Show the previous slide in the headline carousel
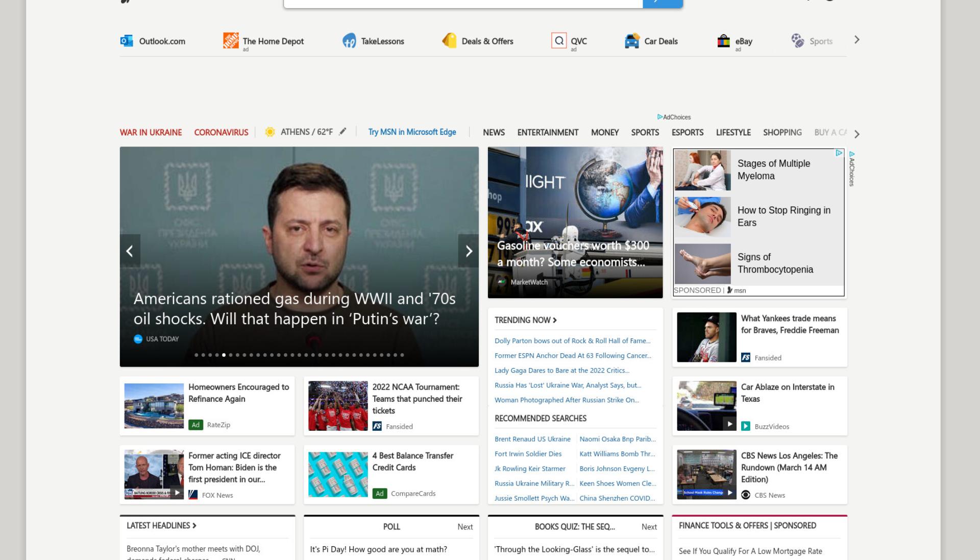The width and height of the screenshot is (980, 560). 130,251
